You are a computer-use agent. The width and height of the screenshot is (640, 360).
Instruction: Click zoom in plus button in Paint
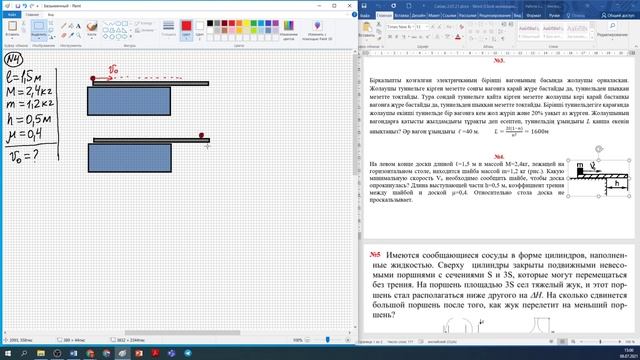point(348,340)
